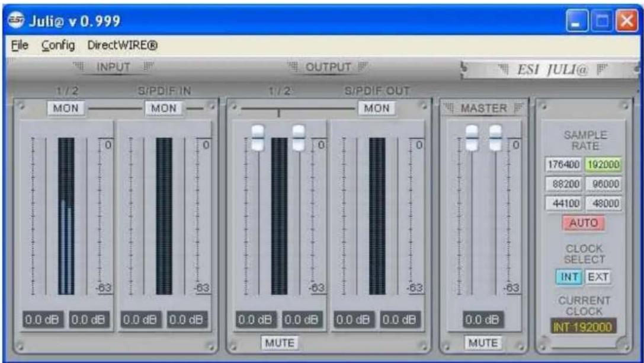This screenshot has height=363, width=644.
Task: Click the ESI logo in title bar
Action: (x=16, y=20)
